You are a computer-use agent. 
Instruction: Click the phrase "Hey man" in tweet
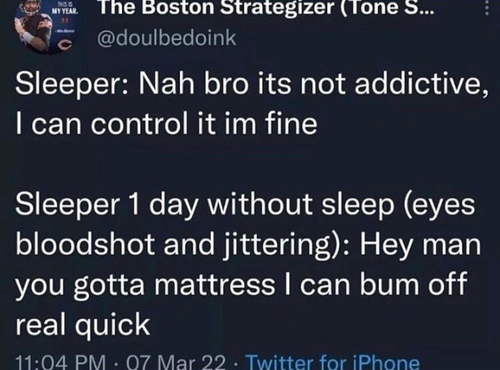(x=420, y=244)
